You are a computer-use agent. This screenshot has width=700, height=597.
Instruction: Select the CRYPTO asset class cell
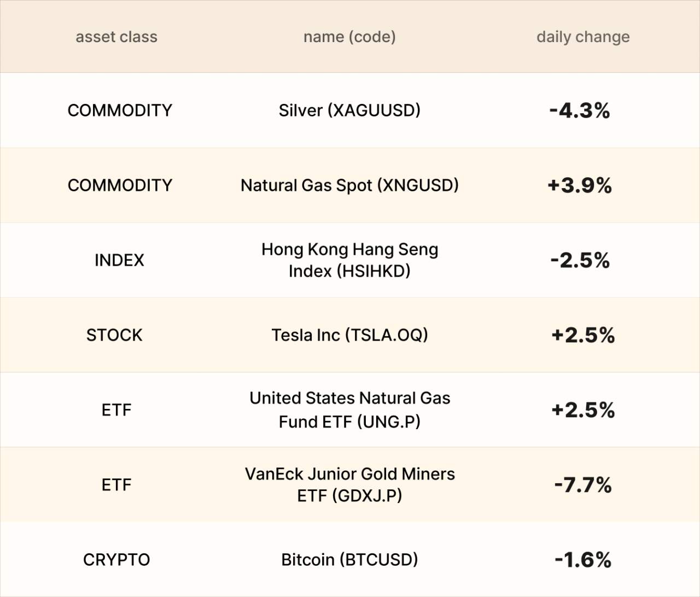click(x=116, y=560)
